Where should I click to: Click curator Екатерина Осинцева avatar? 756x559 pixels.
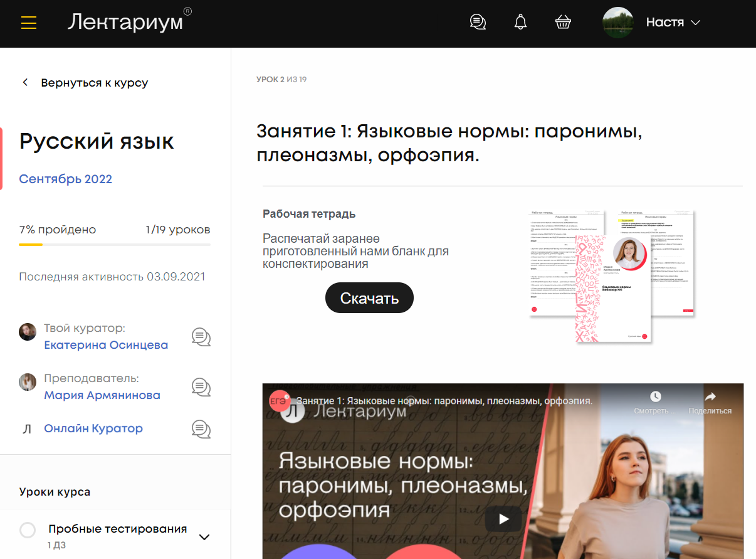tap(28, 332)
